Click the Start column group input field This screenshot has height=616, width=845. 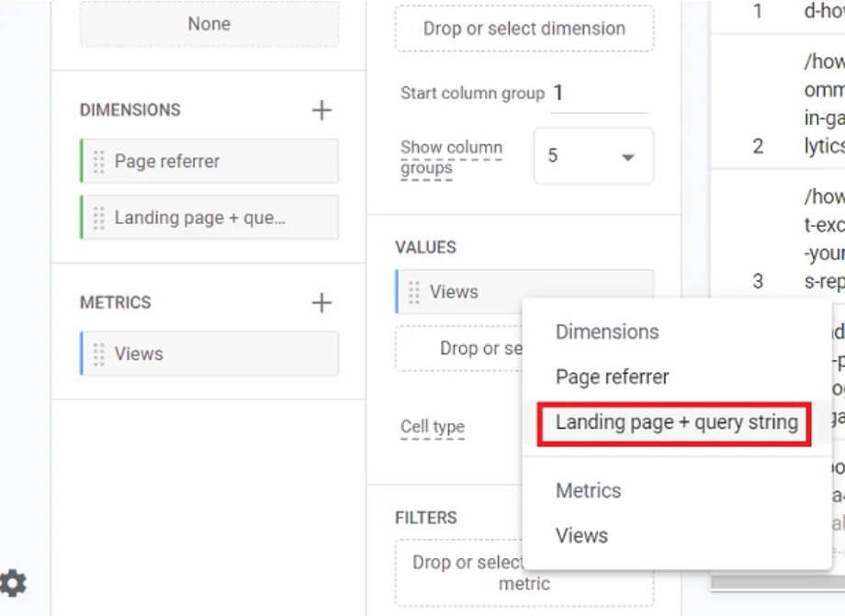[x=598, y=94]
